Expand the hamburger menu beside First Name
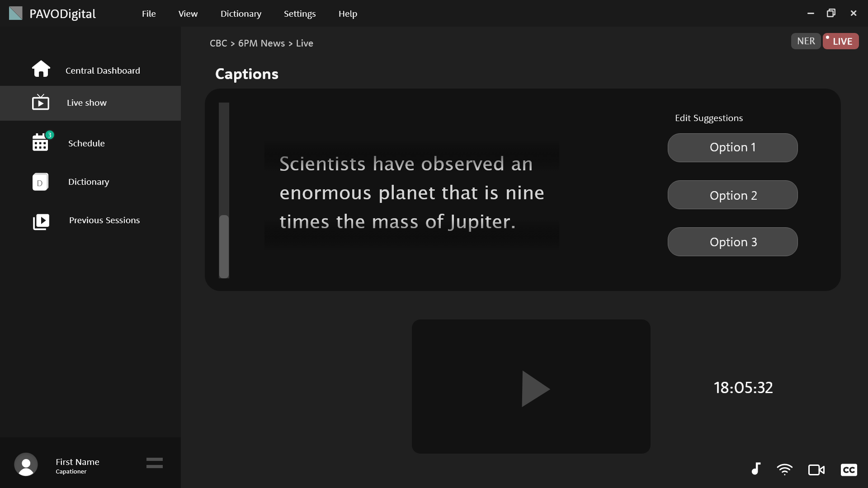The height and width of the screenshot is (488, 868). 155,463
